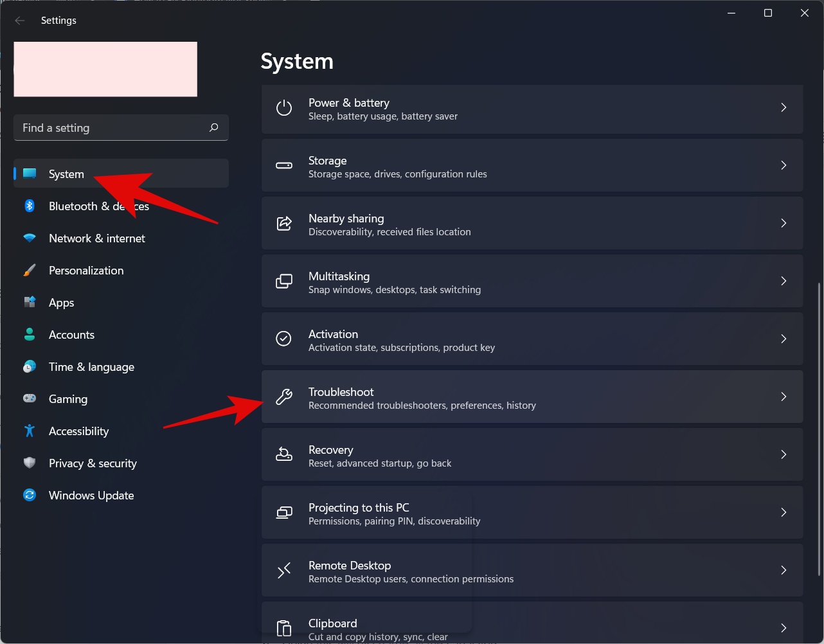The width and height of the screenshot is (824, 644).
Task: Open the Accounts category
Action: (x=121, y=334)
